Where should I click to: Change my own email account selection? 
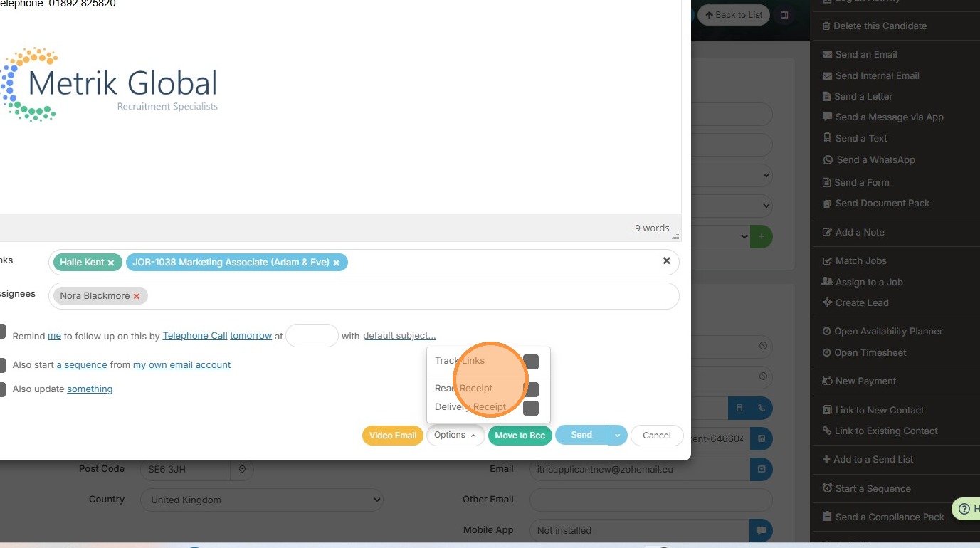pyautogui.click(x=181, y=365)
